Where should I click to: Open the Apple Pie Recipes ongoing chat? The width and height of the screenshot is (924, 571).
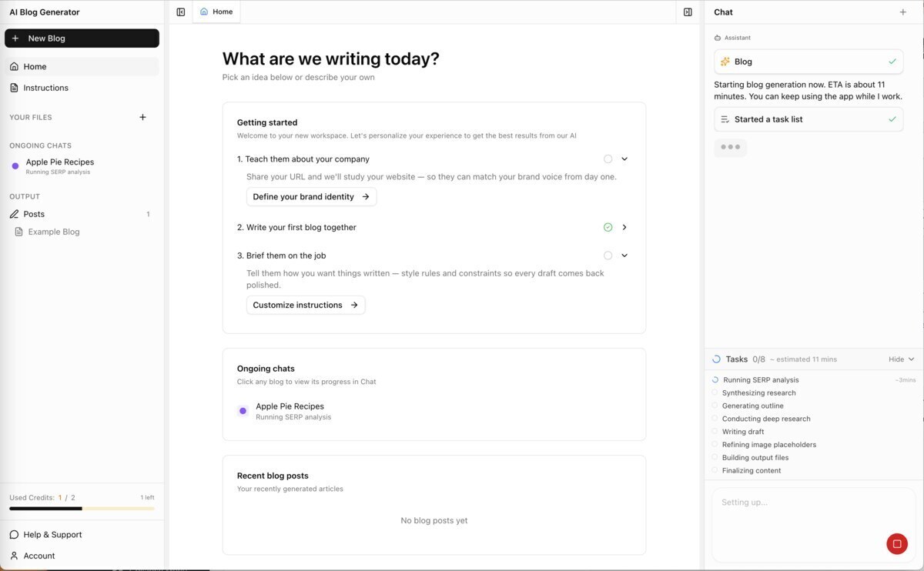tap(60, 165)
